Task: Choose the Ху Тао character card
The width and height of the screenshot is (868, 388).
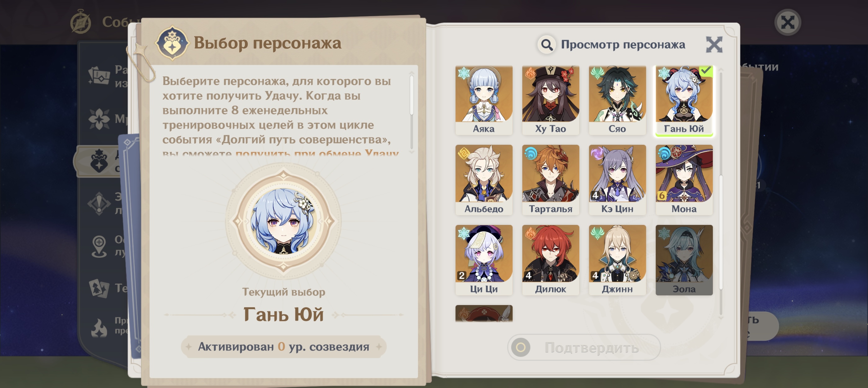Action: click(551, 100)
